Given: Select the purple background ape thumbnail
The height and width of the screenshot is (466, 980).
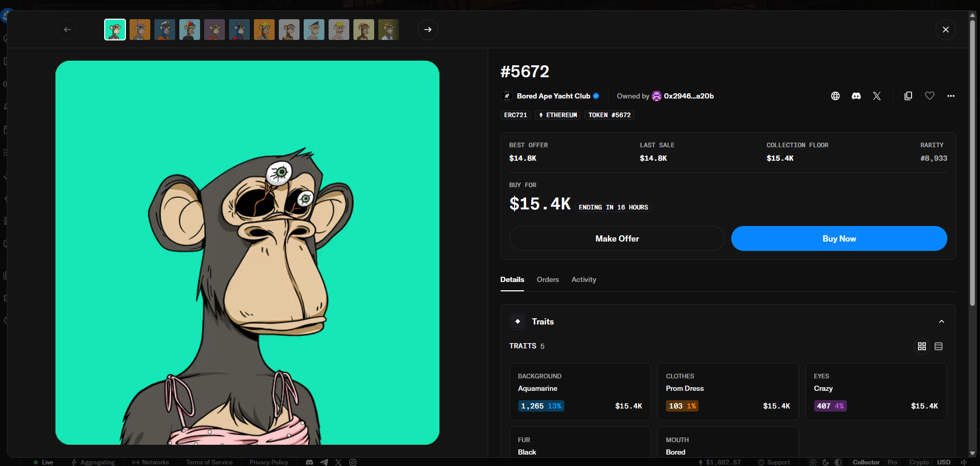Looking at the screenshot, I should [x=215, y=30].
